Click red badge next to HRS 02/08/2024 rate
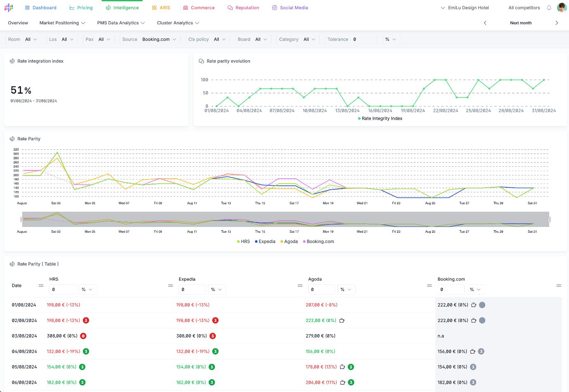This screenshot has width=569, height=392. click(86, 320)
